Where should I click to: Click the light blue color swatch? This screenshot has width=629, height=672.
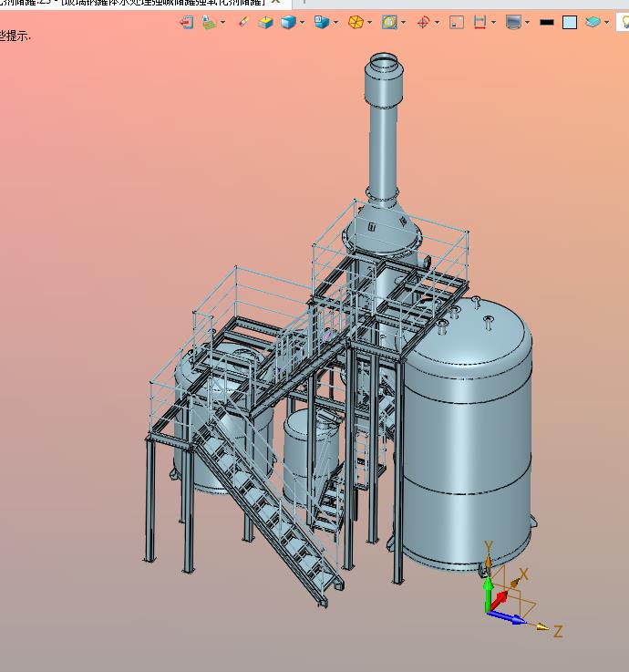pos(570,22)
